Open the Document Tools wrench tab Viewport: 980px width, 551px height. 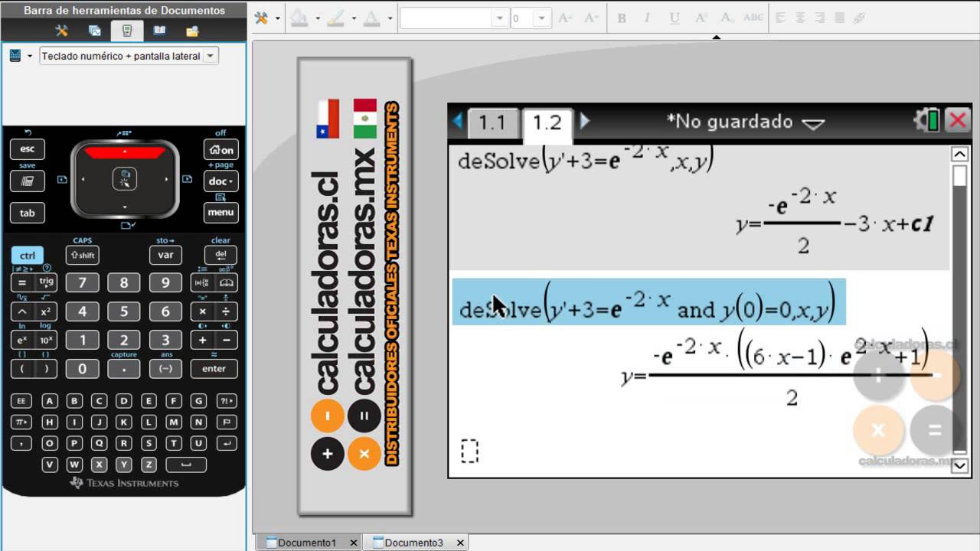[62, 31]
